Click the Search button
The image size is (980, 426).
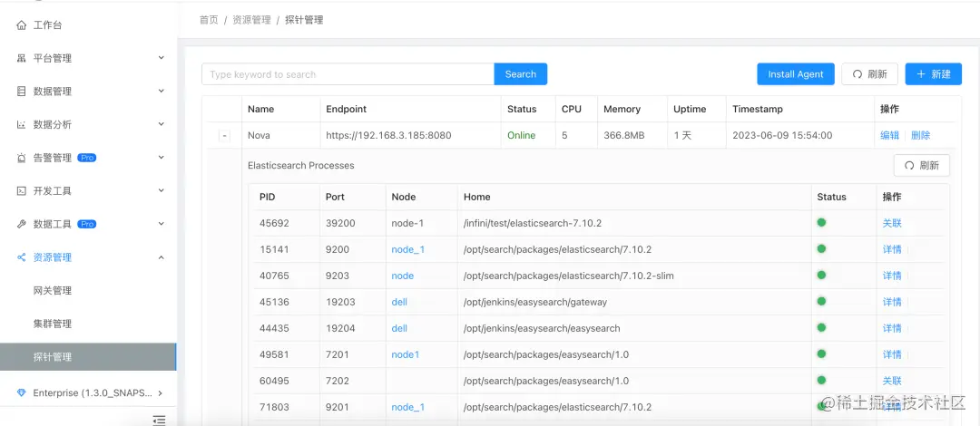[521, 73]
